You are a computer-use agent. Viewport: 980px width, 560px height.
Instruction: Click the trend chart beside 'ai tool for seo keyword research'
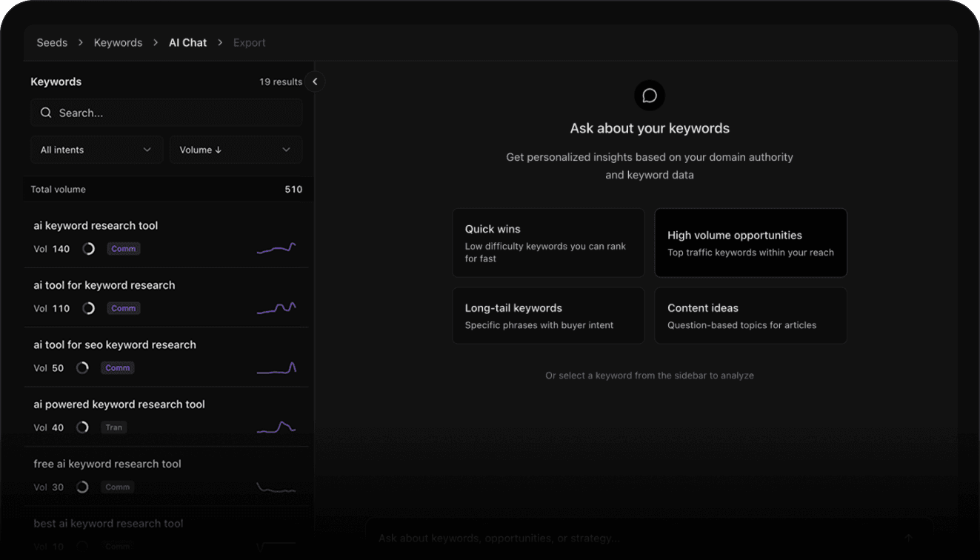(276, 366)
